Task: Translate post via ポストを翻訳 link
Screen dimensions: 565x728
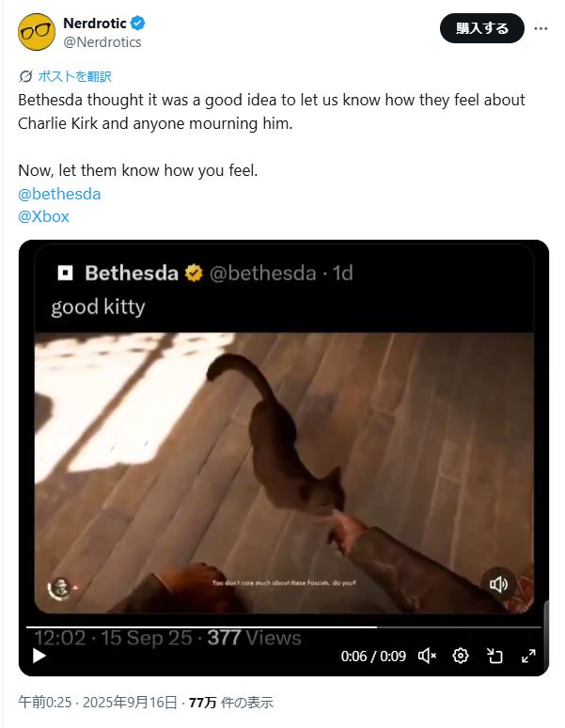Action: pos(74,76)
